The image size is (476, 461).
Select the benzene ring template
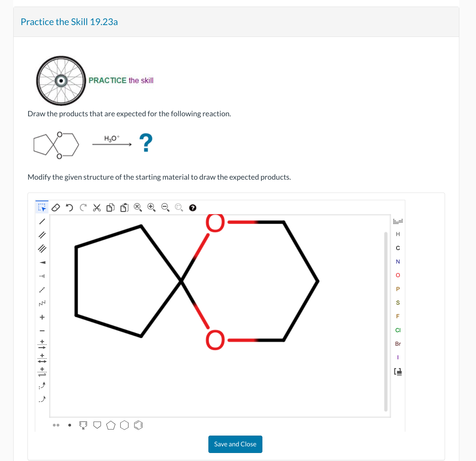click(138, 425)
